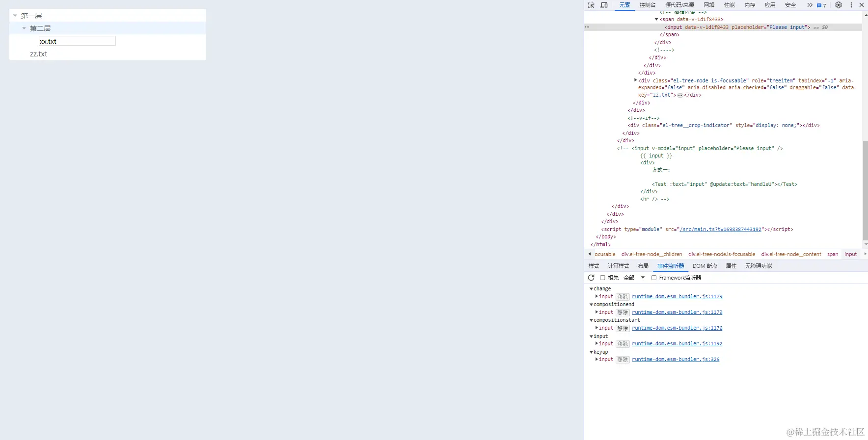Collapse the compositionstart event group
This screenshot has width=868, height=440.
591,320
